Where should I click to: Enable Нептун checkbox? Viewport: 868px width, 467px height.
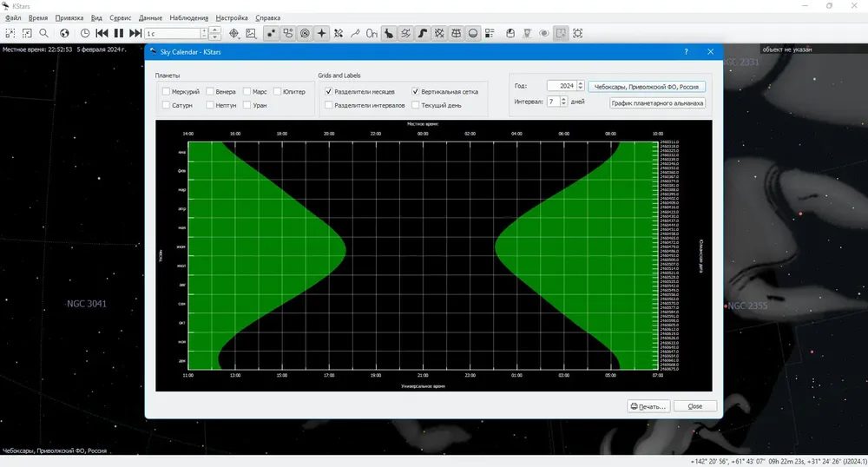click(210, 104)
